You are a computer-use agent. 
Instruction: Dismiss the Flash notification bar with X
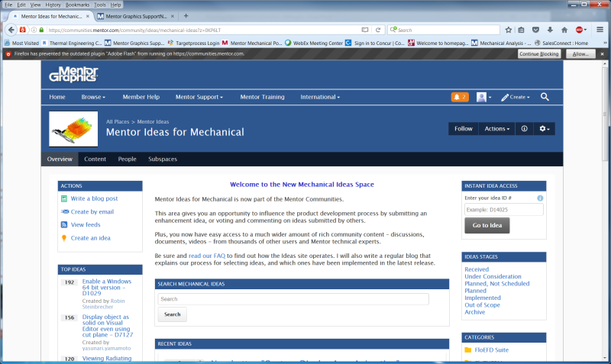(x=602, y=54)
